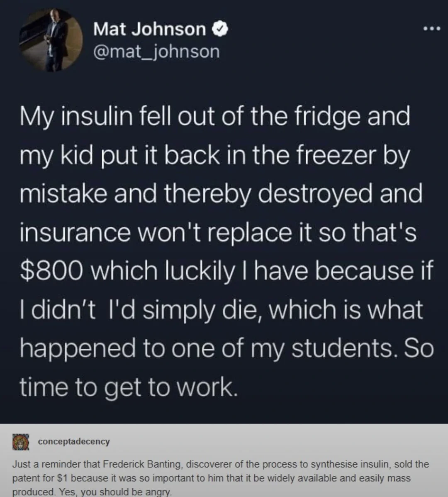
Task: Open the Mat Johnson display name
Action: pyautogui.click(x=149, y=29)
